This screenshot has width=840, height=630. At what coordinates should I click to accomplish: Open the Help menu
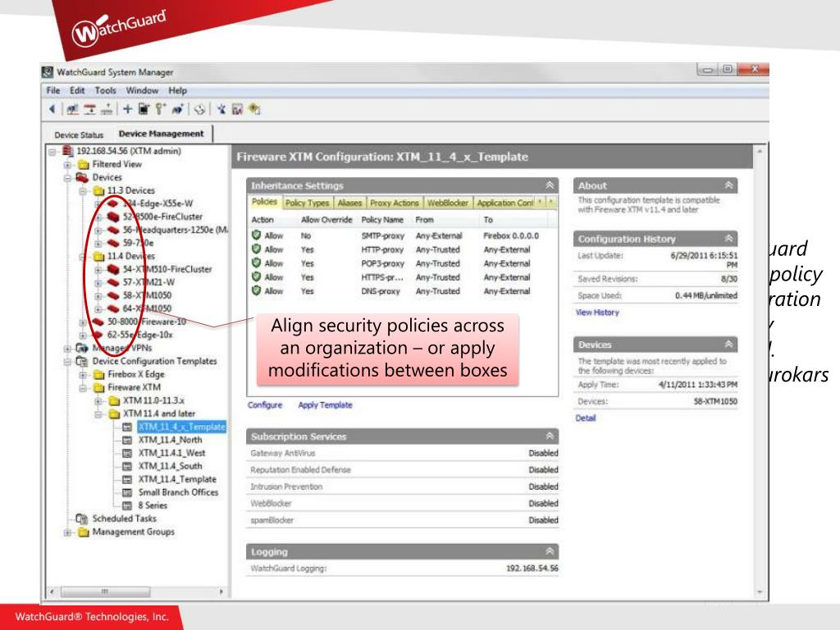coord(178,90)
